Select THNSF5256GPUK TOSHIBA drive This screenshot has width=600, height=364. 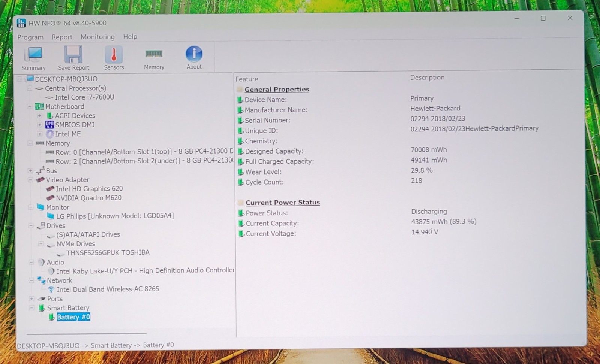108,252
